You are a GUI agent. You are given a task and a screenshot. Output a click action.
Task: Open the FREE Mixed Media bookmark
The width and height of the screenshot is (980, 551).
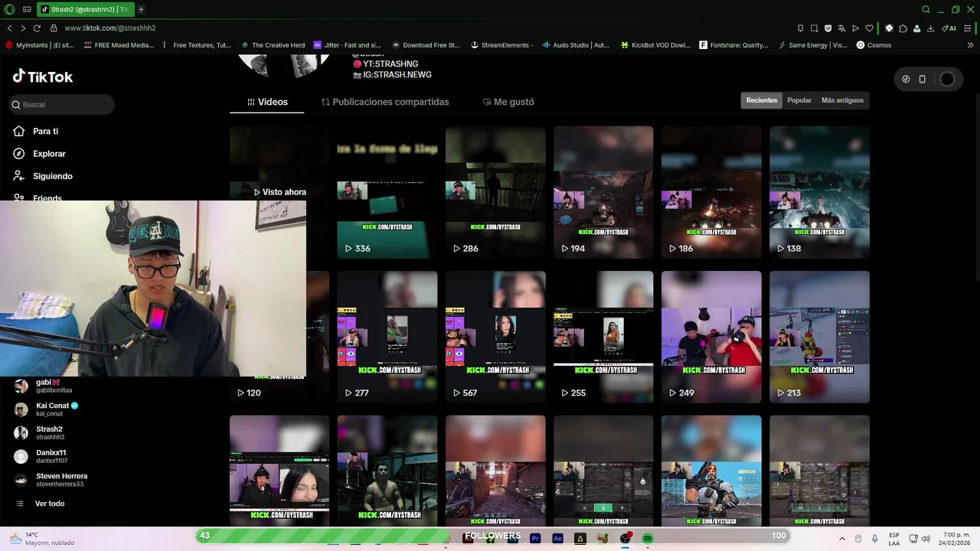click(x=119, y=45)
